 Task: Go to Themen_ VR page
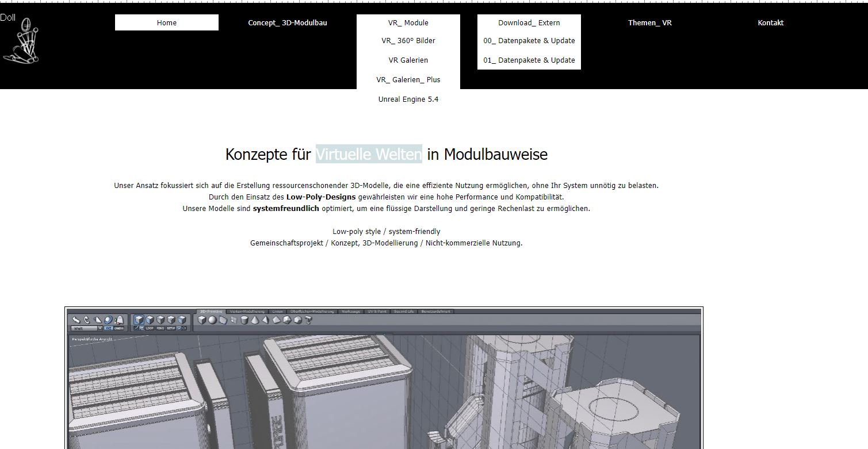(650, 22)
